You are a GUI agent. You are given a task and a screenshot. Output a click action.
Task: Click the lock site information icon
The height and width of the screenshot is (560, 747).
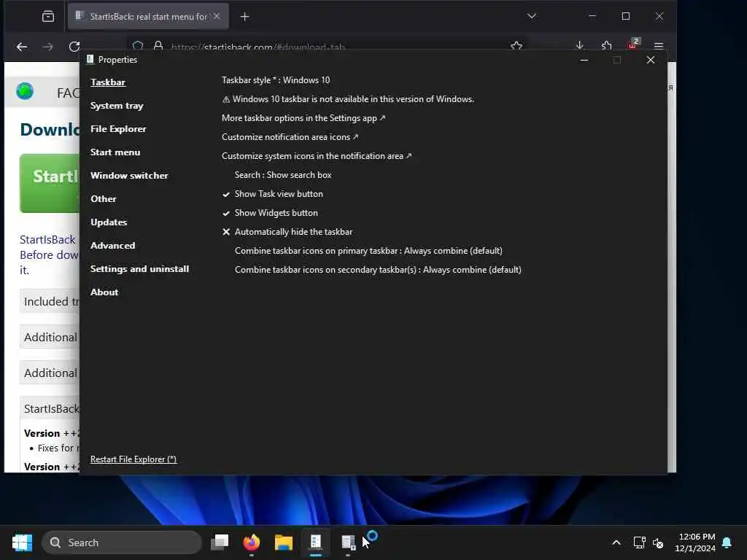click(x=158, y=46)
